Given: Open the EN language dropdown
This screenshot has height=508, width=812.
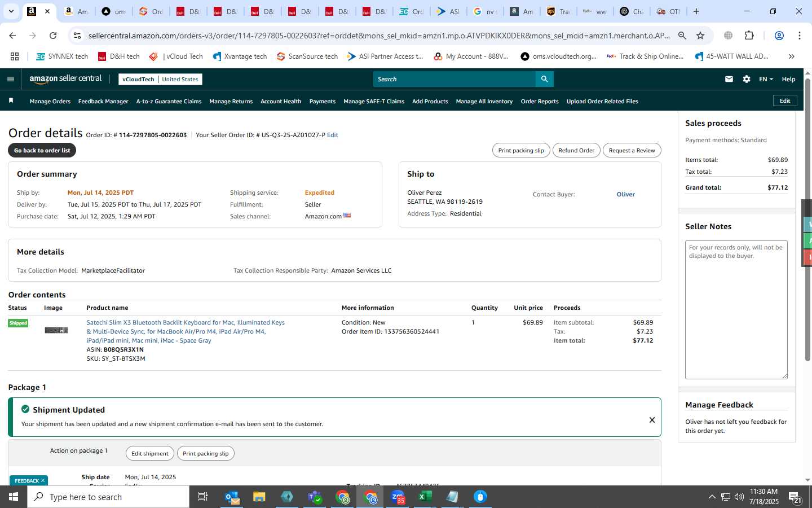Looking at the screenshot, I should point(766,79).
